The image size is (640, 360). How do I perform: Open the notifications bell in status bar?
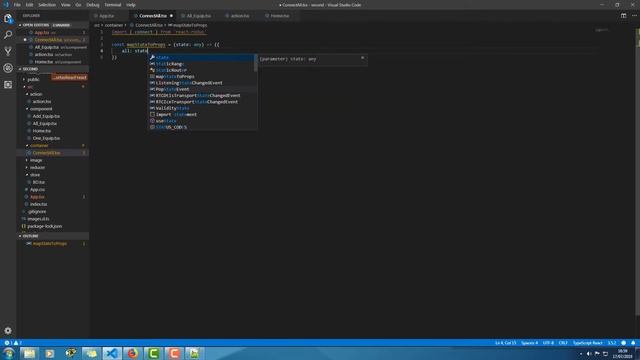click(633, 343)
